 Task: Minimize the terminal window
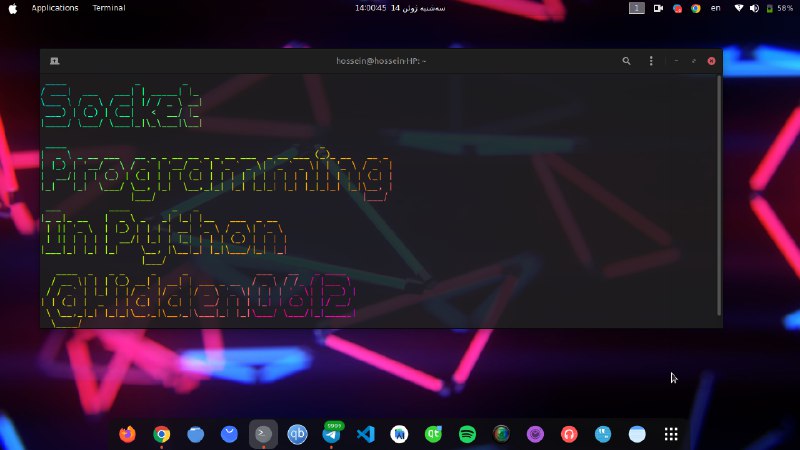point(676,61)
